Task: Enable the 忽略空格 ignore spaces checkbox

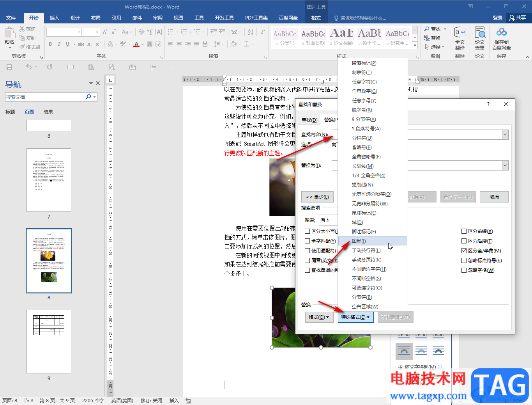Action: point(464,270)
